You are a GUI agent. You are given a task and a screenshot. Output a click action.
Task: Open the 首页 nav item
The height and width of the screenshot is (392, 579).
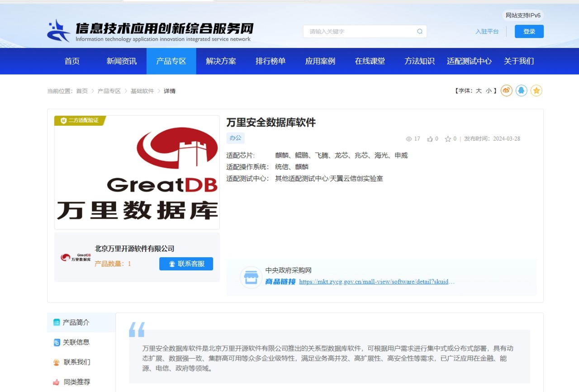tap(72, 61)
